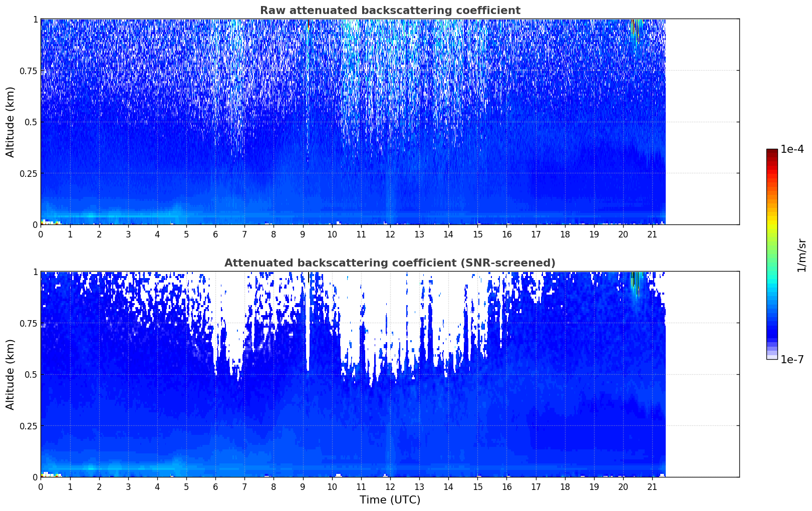The image size is (812, 511).
Task: Click hour tick 10 under the SNR-screened plot
Action: coord(332,486)
